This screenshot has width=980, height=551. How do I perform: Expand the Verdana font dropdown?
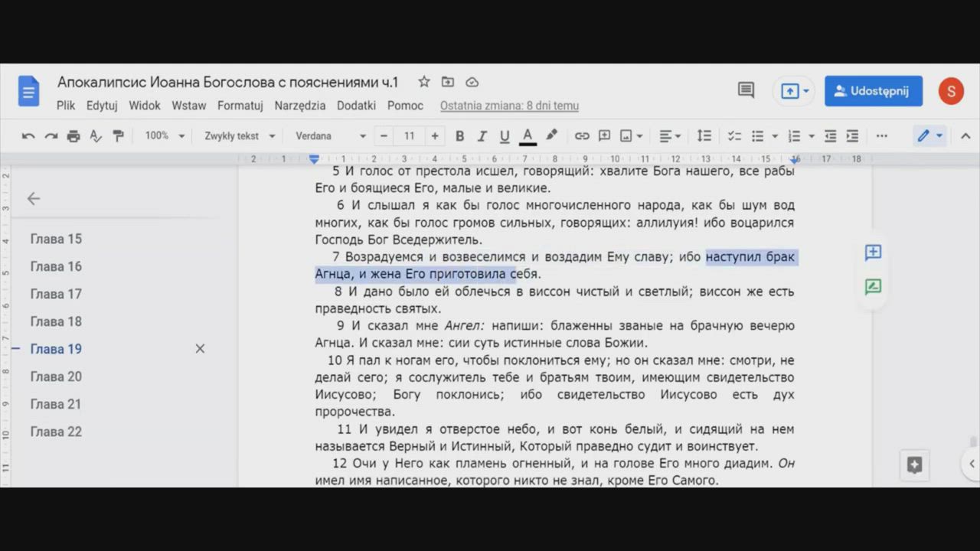331,136
